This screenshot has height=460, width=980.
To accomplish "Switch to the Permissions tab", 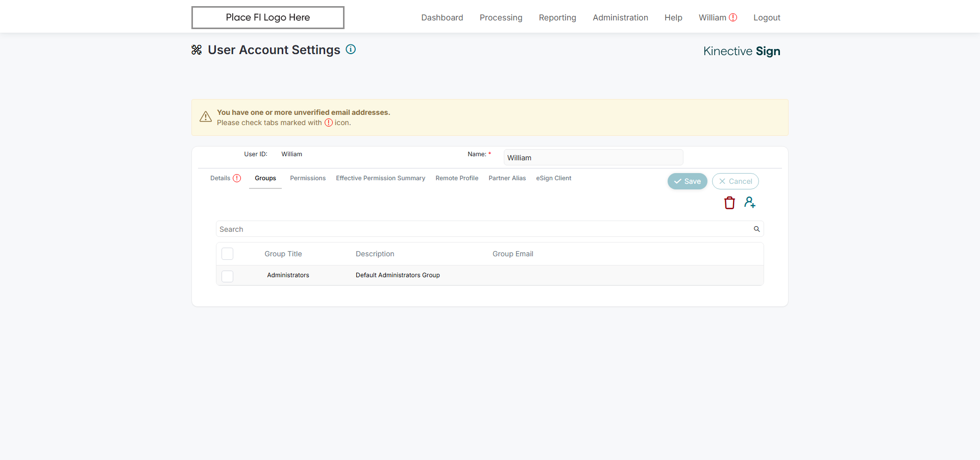I will 308,178.
